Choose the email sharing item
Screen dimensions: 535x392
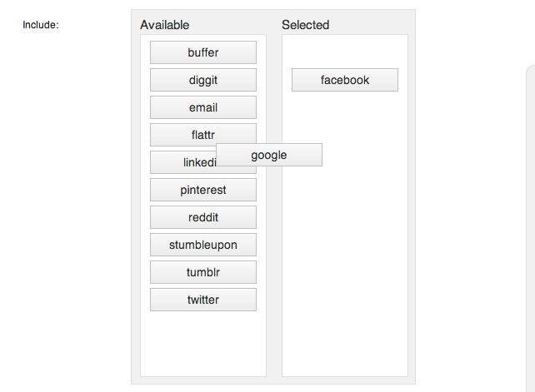tap(202, 107)
